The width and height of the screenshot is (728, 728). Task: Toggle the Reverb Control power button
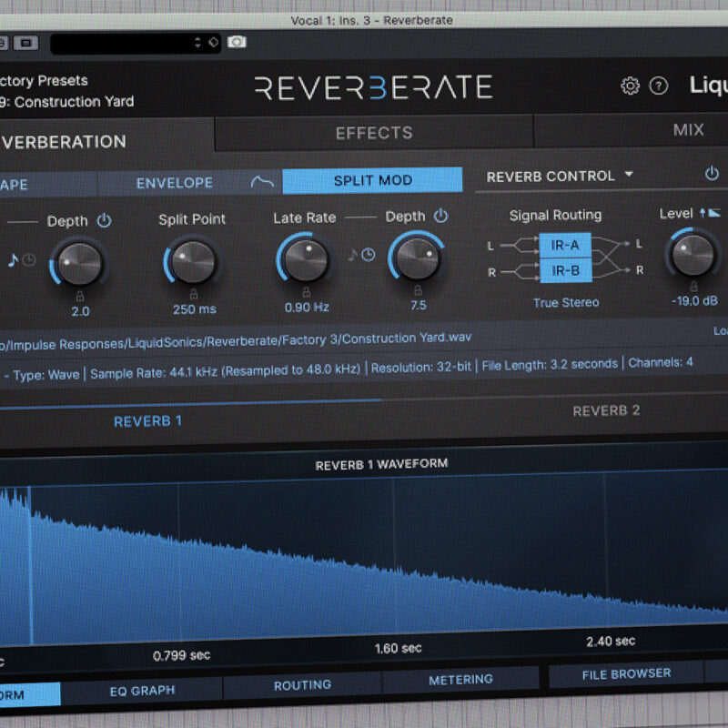point(712,174)
